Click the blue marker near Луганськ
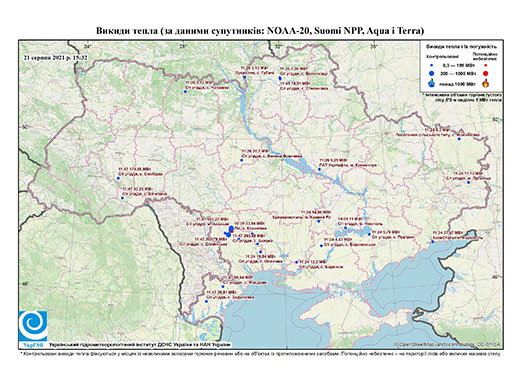This screenshot has width=520, height=368. click(468, 182)
